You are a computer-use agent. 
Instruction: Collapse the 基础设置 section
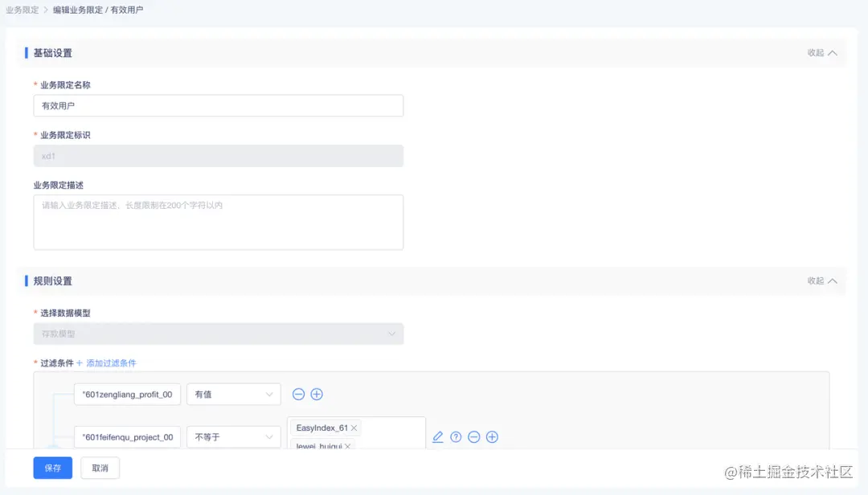822,53
